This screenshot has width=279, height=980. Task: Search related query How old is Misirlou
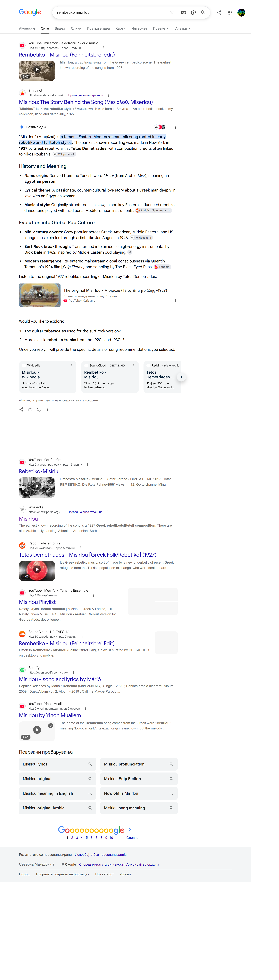[139, 793]
